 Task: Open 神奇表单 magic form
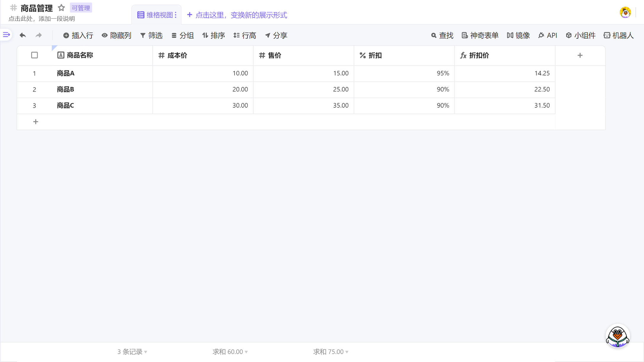pyautogui.click(x=480, y=35)
